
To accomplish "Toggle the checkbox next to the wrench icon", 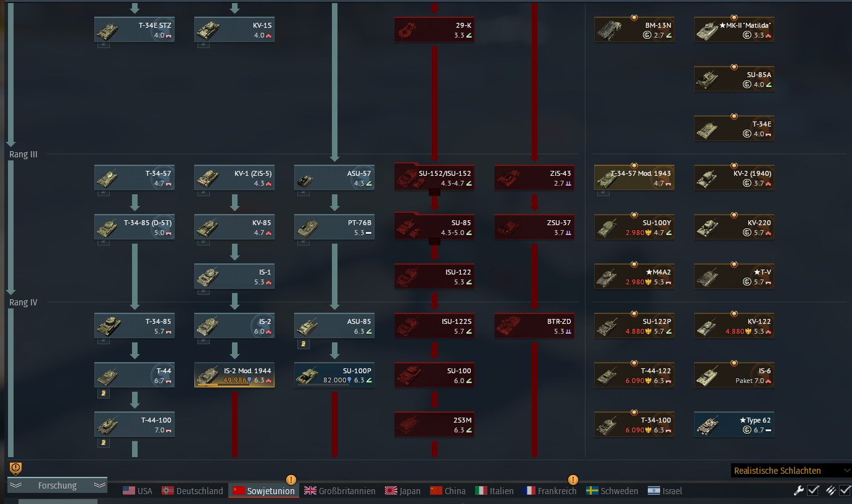I will pyautogui.click(x=813, y=490).
